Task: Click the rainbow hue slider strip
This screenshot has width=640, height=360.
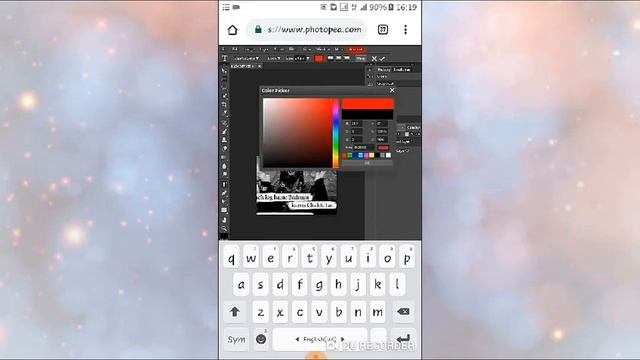Action: [x=336, y=133]
